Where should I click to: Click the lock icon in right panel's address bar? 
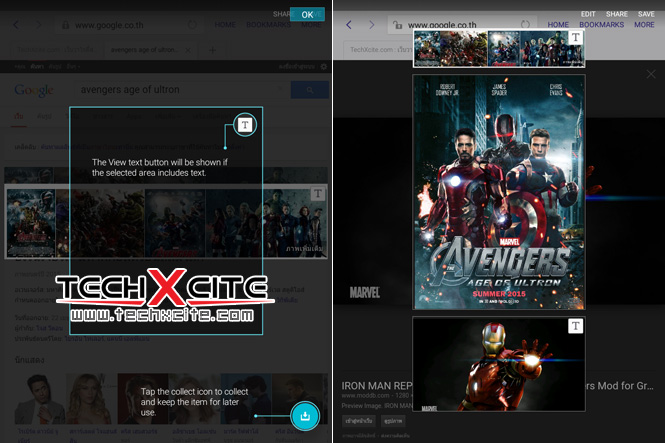pyautogui.click(x=397, y=25)
